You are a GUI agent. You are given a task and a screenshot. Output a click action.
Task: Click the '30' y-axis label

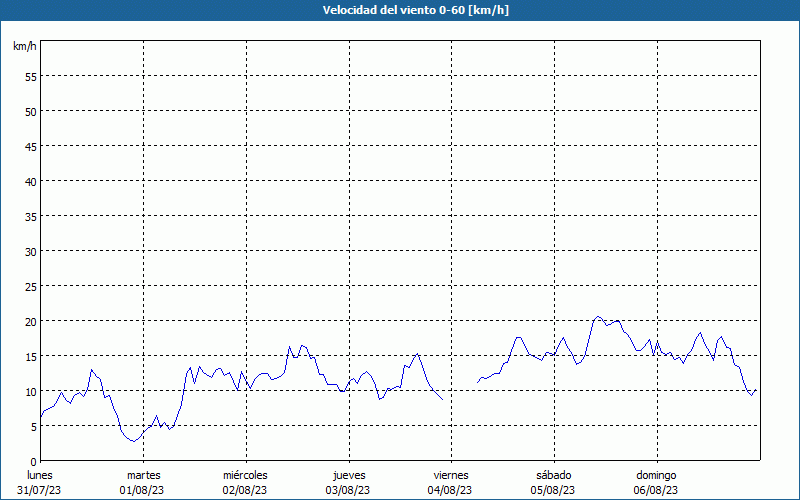pos(31,254)
